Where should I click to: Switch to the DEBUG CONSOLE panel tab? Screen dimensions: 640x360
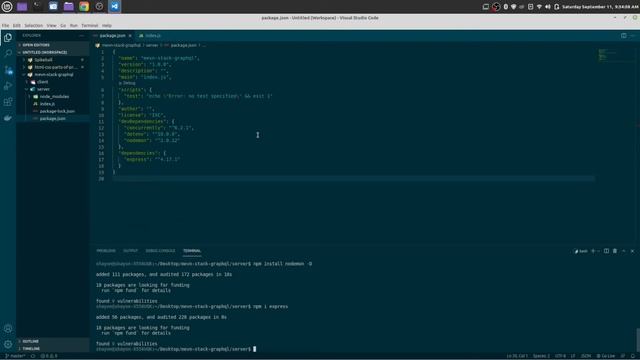(x=160, y=251)
